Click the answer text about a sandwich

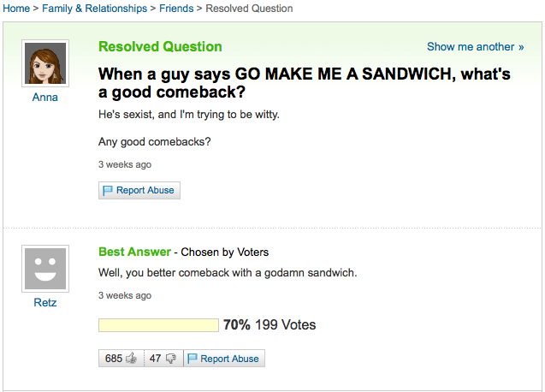(x=228, y=273)
